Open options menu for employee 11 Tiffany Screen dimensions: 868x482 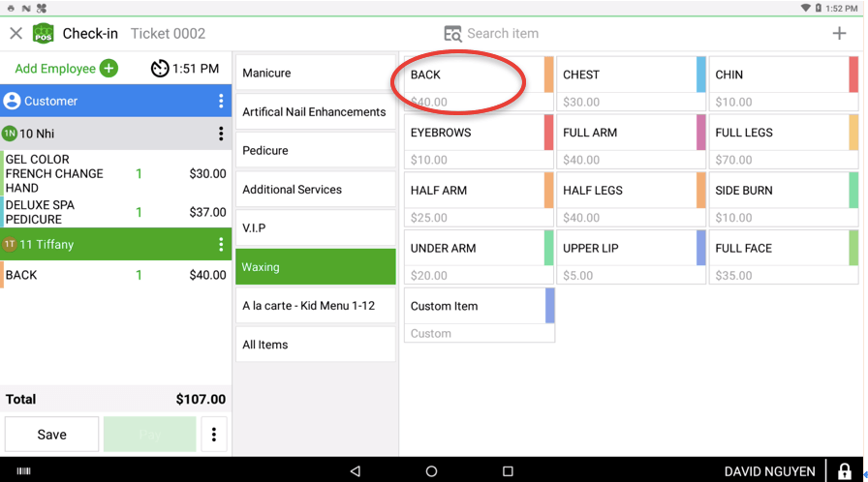click(x=221, y=245)
